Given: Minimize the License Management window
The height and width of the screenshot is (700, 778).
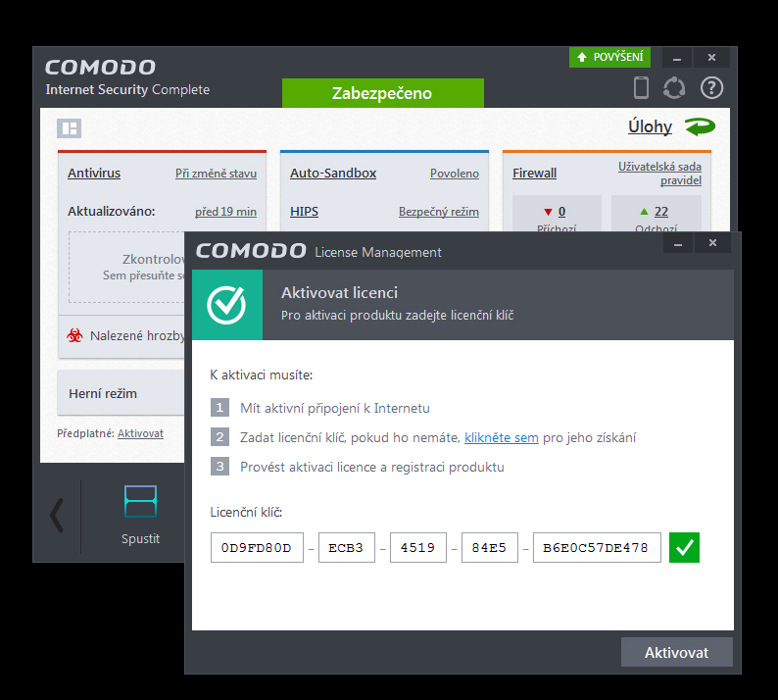Looking at the screenshot, I should pyautogui.click(x=678, y=243).
